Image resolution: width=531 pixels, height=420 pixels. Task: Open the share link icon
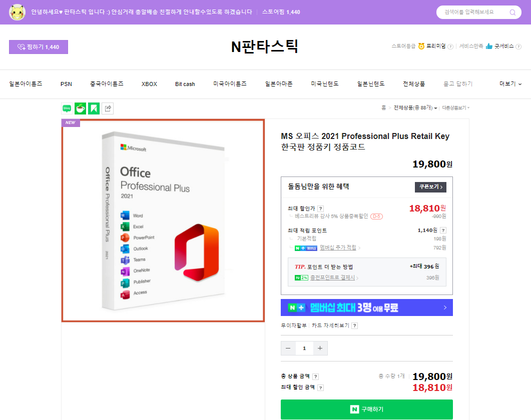(108, 108)
